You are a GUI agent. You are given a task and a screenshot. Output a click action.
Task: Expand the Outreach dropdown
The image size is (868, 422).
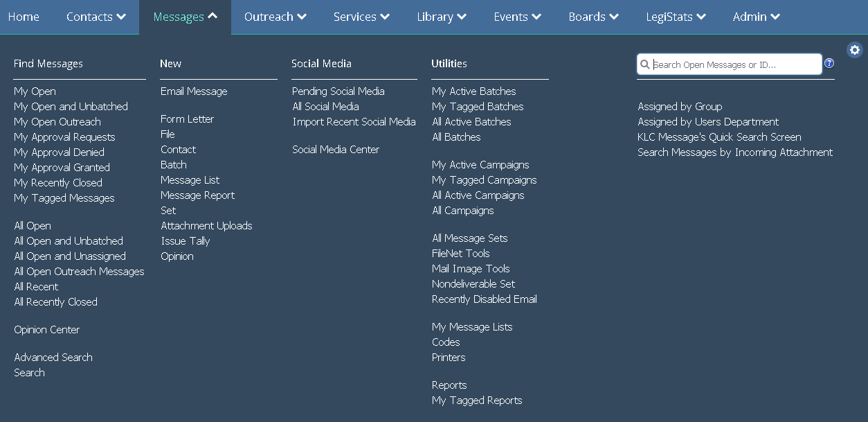coord(275,17)
